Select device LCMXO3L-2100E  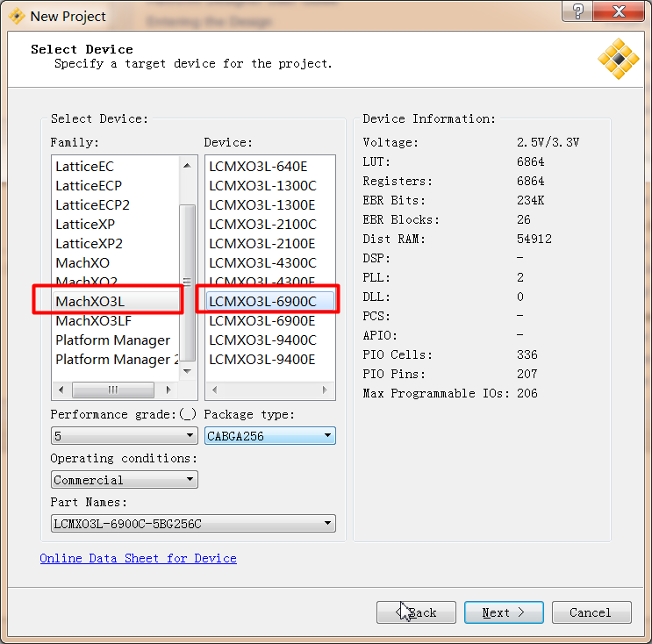pyautogui.click(x=262, y=244)
